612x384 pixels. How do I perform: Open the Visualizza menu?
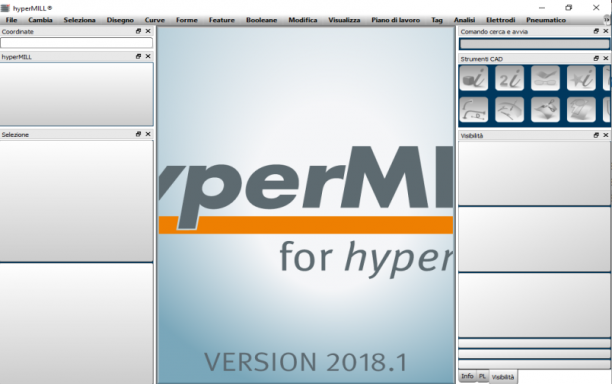coord(344,20)
